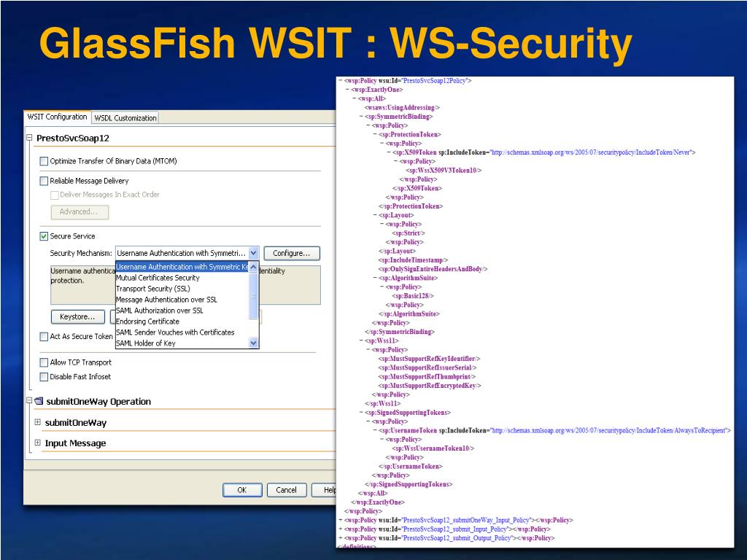Open the WSDL Customization tab
Image resolution: width=747 pixels, height=560 pixels.
[125, 117]
